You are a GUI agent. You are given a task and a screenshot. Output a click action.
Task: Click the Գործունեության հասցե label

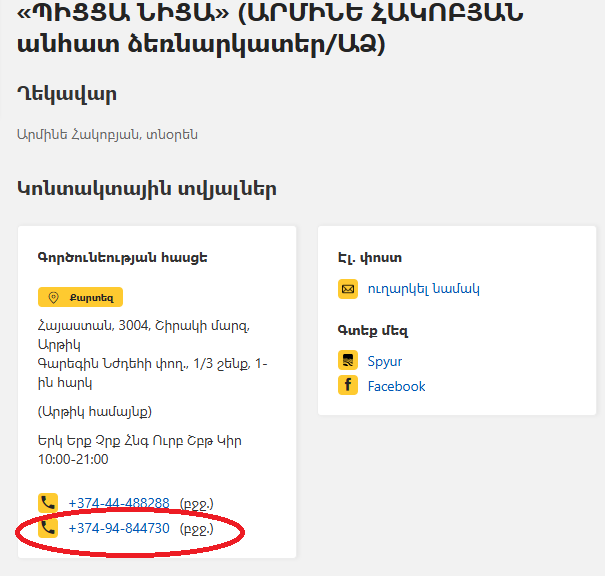122,257
